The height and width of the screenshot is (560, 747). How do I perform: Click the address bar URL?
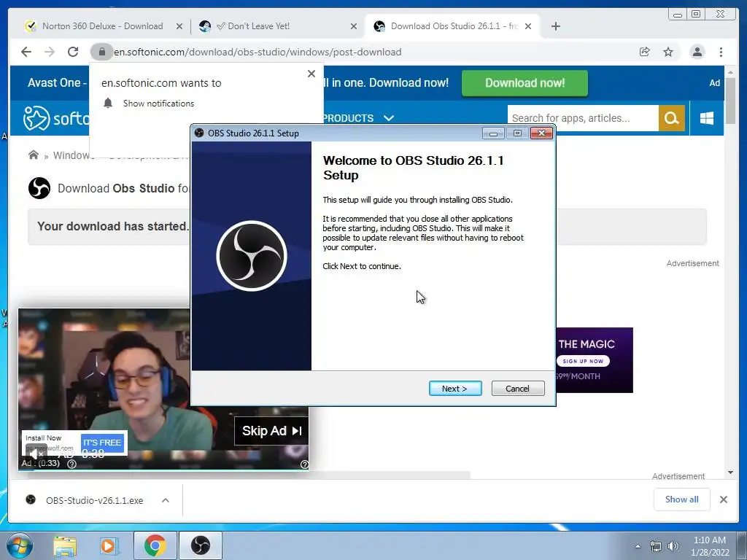tap(258, 52)
